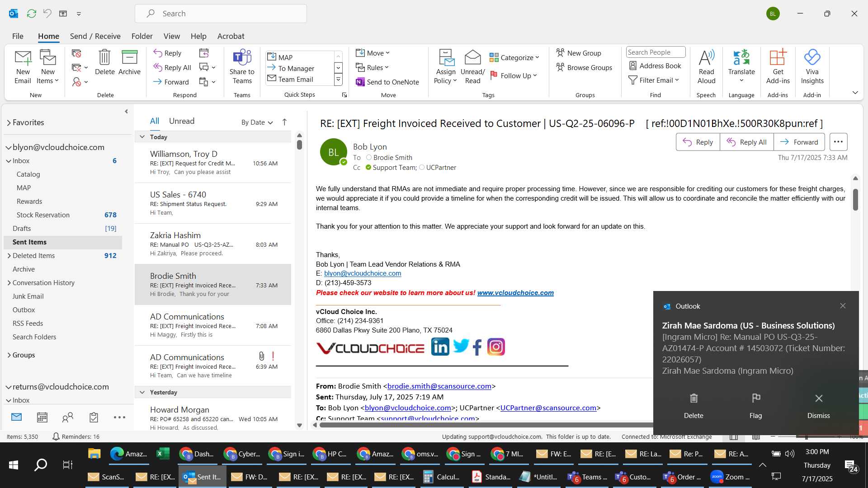Select Zakria Hashim email
This screenshot has width=868, height=488.
213,244
